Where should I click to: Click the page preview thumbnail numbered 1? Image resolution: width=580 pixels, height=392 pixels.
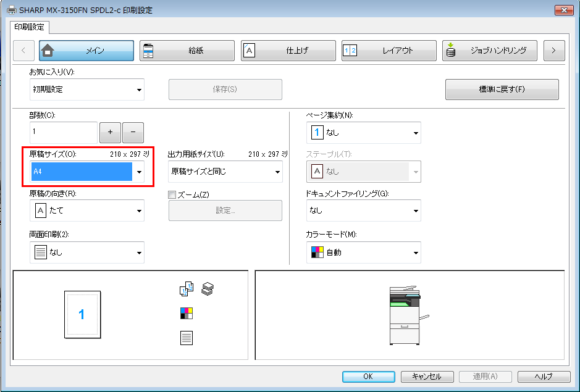[x=83, y=315]
